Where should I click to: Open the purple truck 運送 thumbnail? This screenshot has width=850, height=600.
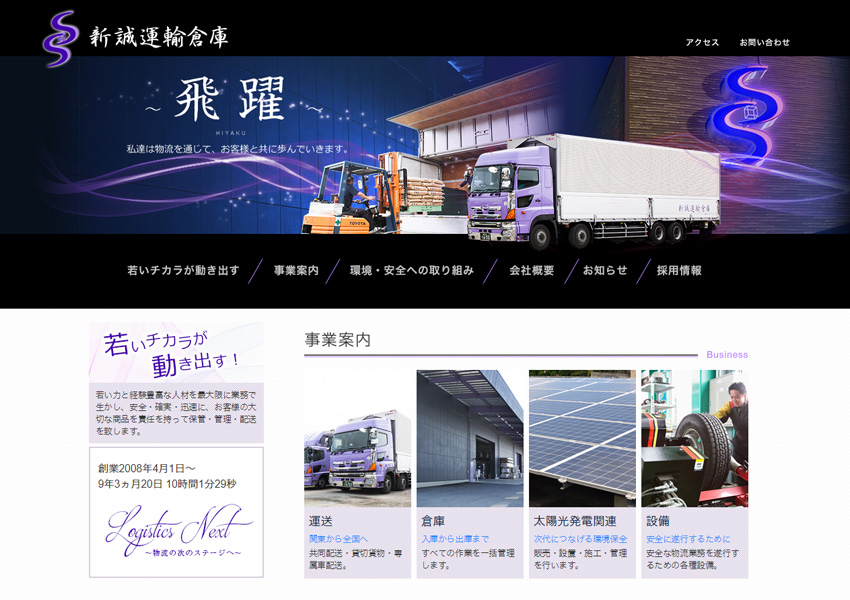[x=357, y=438]
